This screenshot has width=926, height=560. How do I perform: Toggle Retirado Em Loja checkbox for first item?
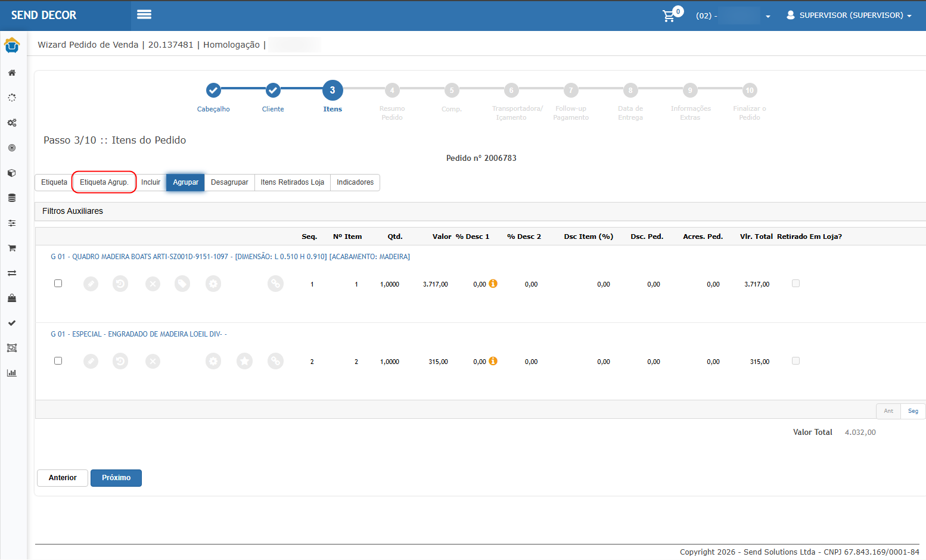pos(796,284)
